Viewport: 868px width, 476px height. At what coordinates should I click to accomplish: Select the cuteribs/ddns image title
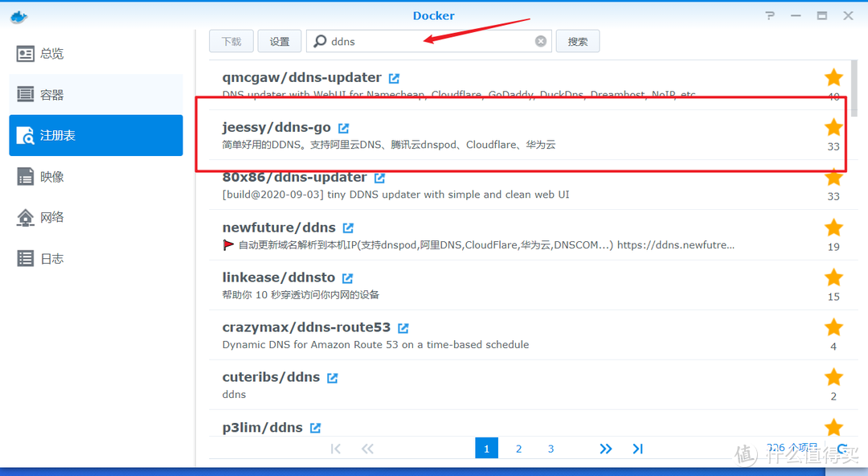272,377
